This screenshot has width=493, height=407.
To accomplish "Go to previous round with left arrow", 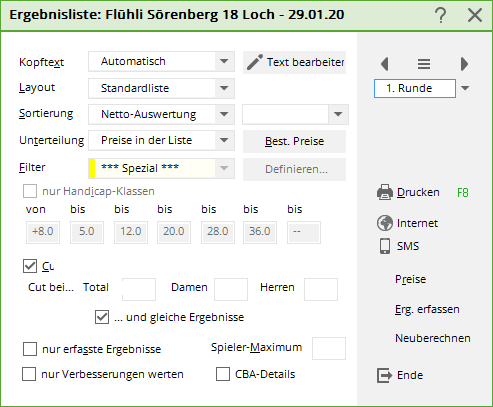I will click(385, 64).
